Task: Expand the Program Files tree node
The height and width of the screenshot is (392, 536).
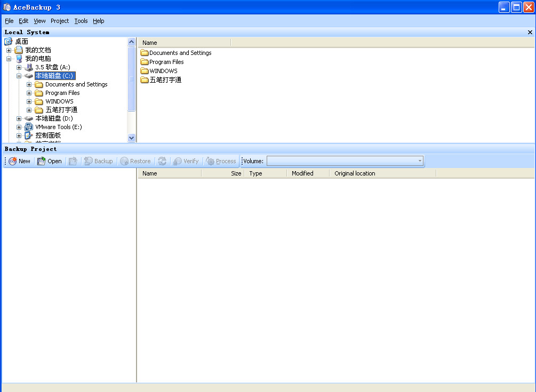Action: tap(29, 93)
